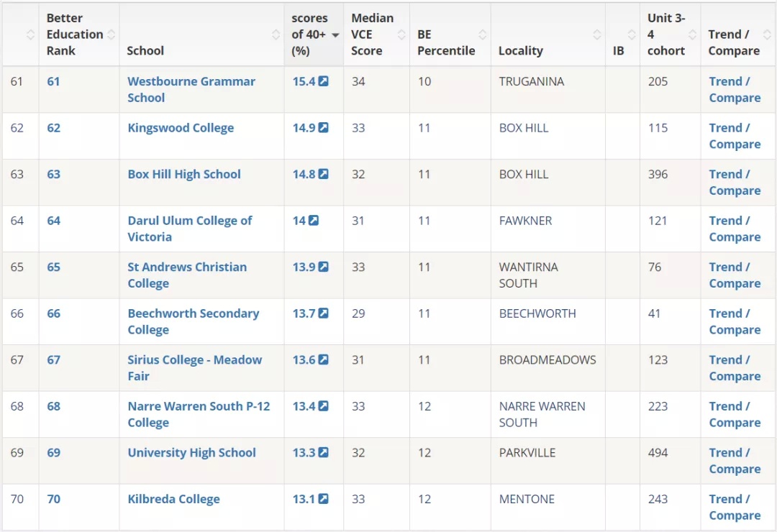Open Kingswood College Trend / Compare link
Viewport: 777px width, 532px height.
735,136
